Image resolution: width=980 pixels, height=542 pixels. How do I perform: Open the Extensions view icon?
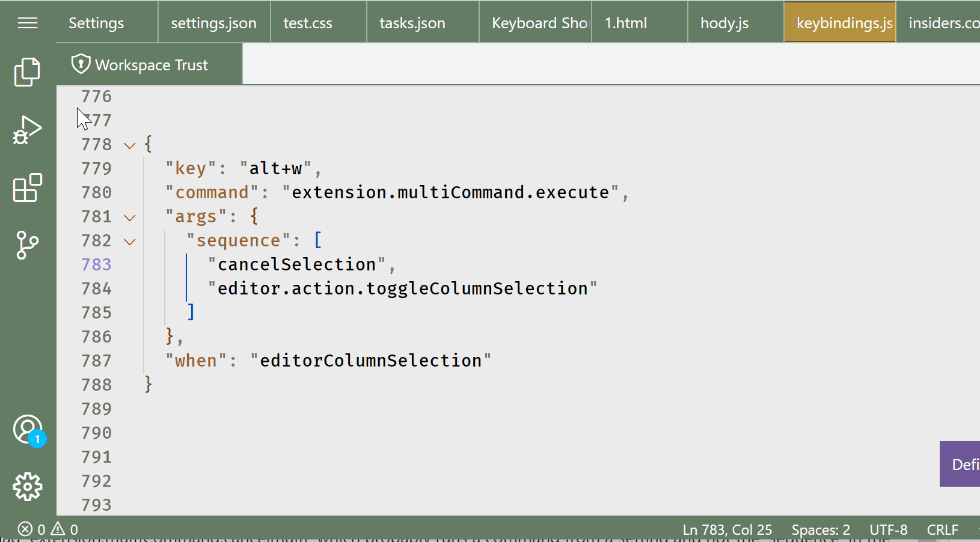coord(27,188)
